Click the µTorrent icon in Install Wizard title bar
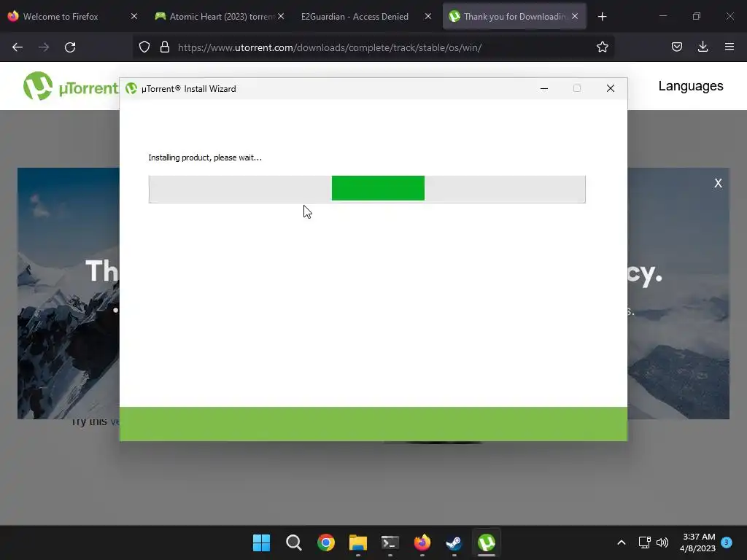 coord(131,88)
